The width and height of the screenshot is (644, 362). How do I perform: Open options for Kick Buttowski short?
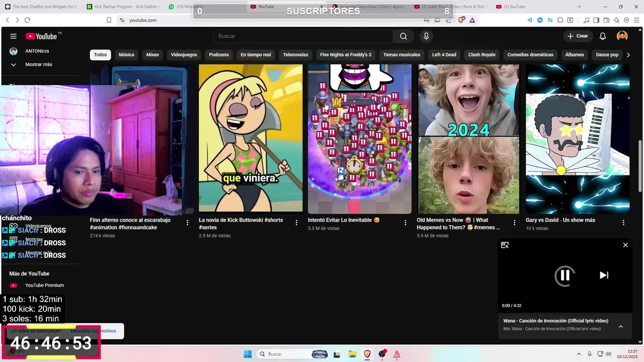pyautogui.click(x=296, y=222)
